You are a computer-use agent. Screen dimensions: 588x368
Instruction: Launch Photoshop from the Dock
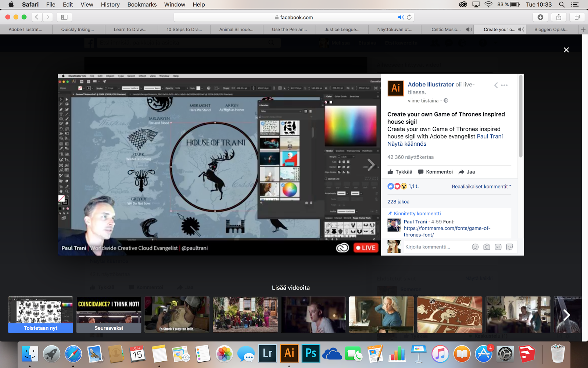pos(311,354)
